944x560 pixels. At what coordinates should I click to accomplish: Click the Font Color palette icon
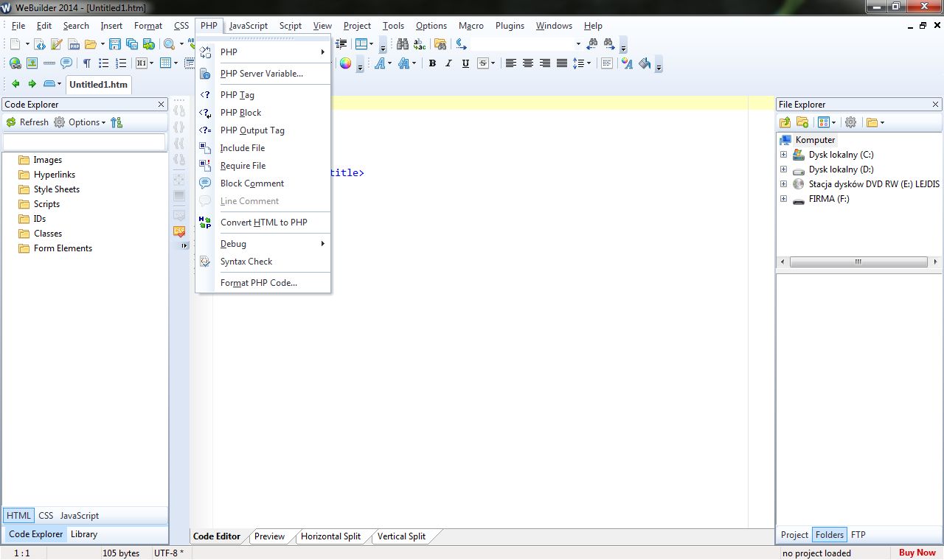click(x=627, y=63)
